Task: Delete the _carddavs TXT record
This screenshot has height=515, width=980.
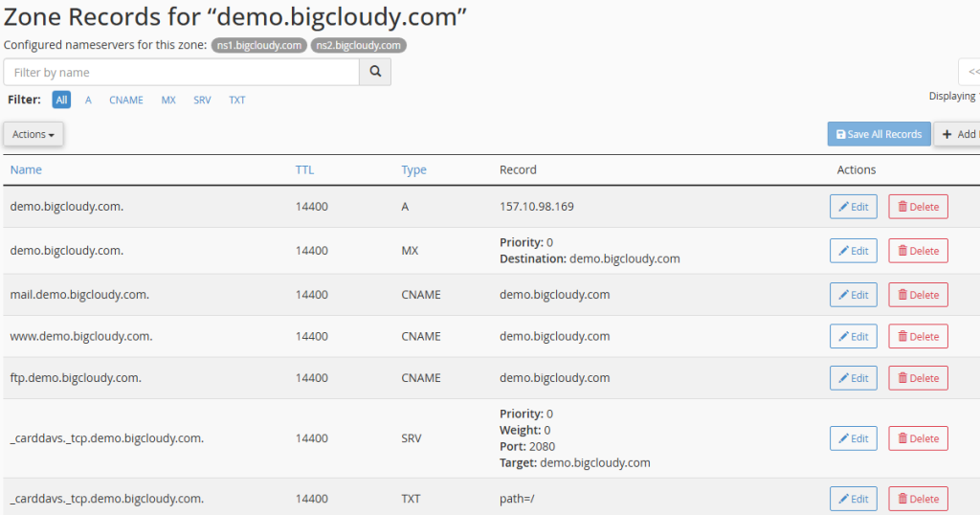Action: pyautogui.click(x=918, y=499)
